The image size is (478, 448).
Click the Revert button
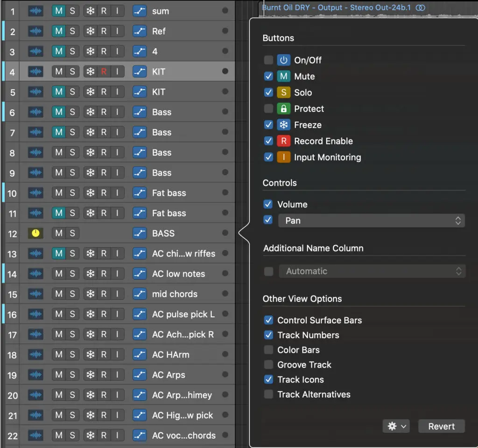click(441, 426)
